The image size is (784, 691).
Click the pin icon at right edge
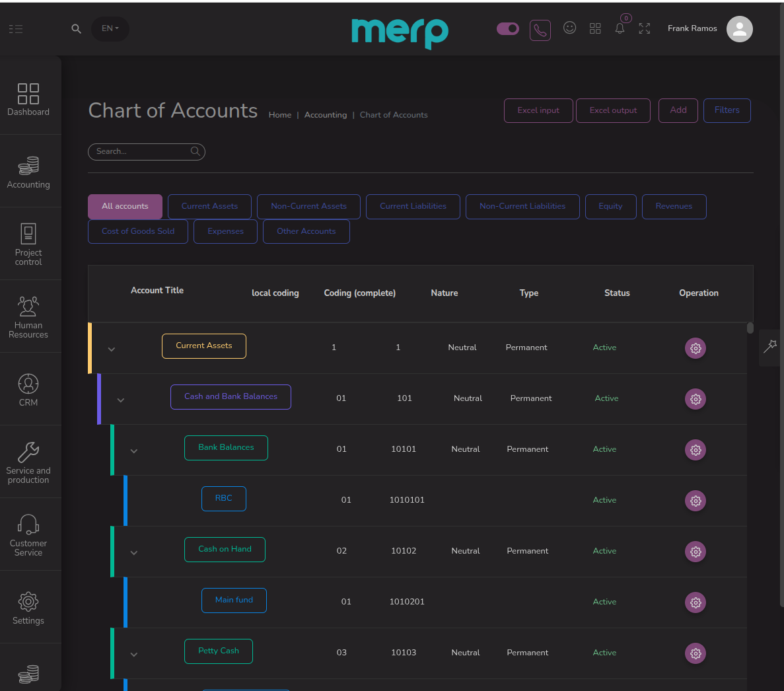[770, 345]
